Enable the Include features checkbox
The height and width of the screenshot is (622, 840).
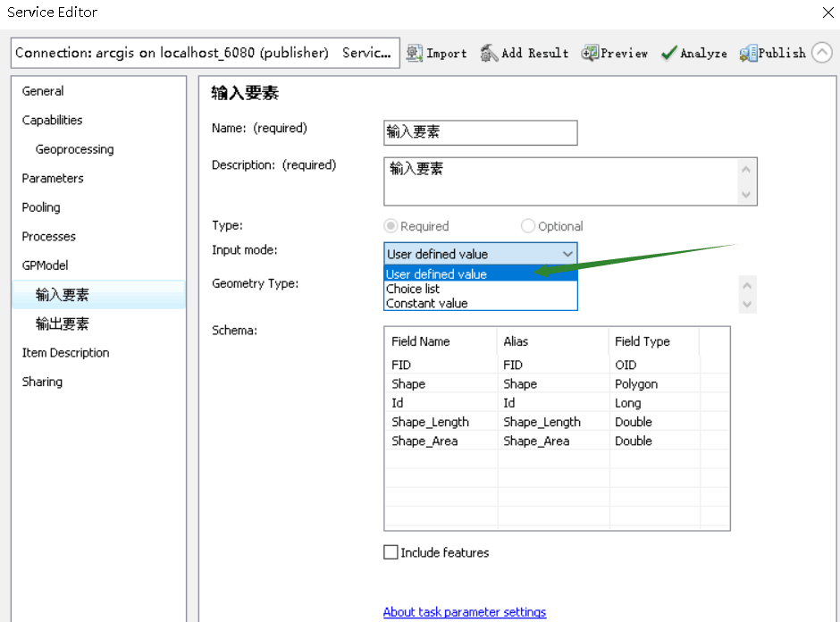pos(391,552)
